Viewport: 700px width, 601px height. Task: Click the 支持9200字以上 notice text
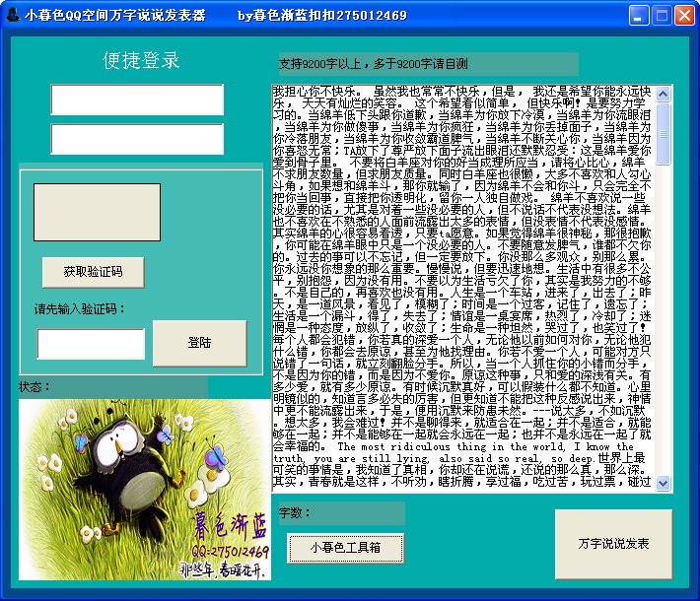click(374, 64)
